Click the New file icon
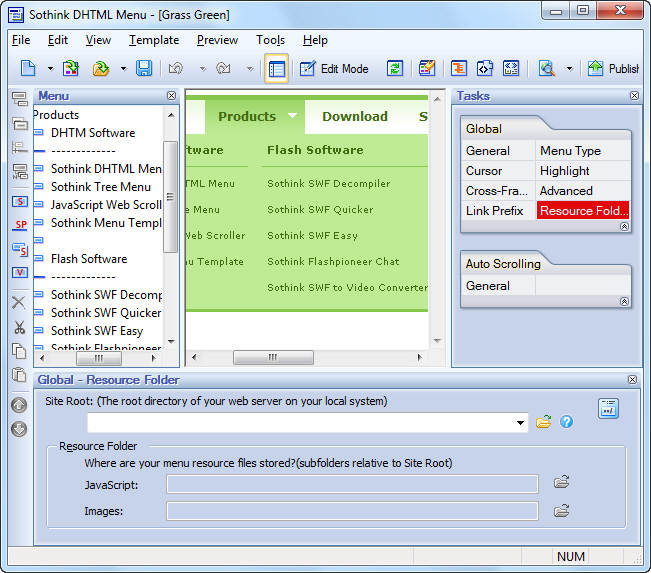 [x=28, y=68]
